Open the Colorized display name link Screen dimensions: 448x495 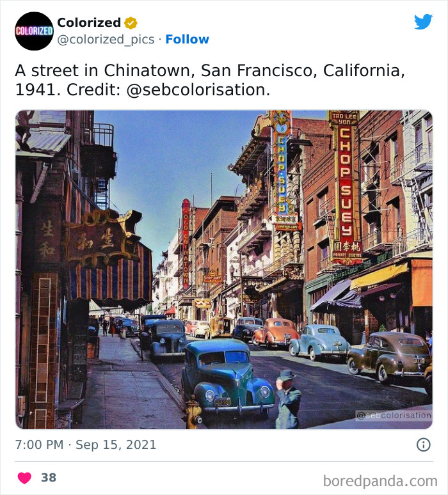tap(88, 23)
